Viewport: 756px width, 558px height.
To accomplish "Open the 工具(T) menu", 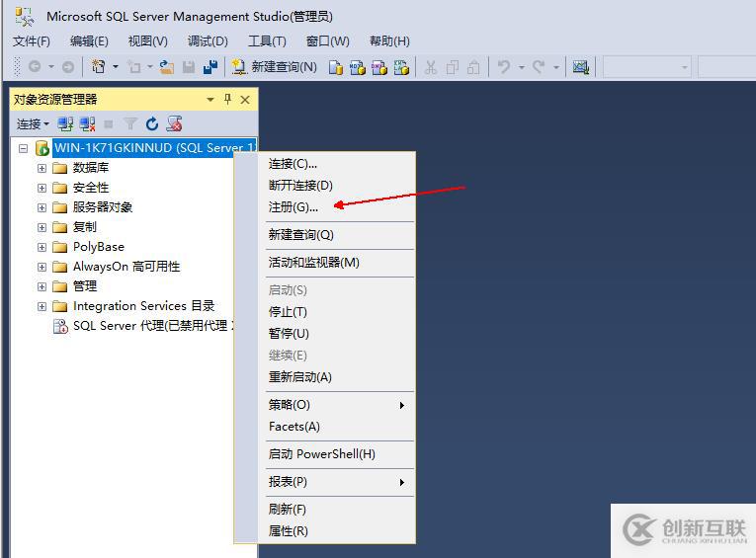I will [267, 41].
